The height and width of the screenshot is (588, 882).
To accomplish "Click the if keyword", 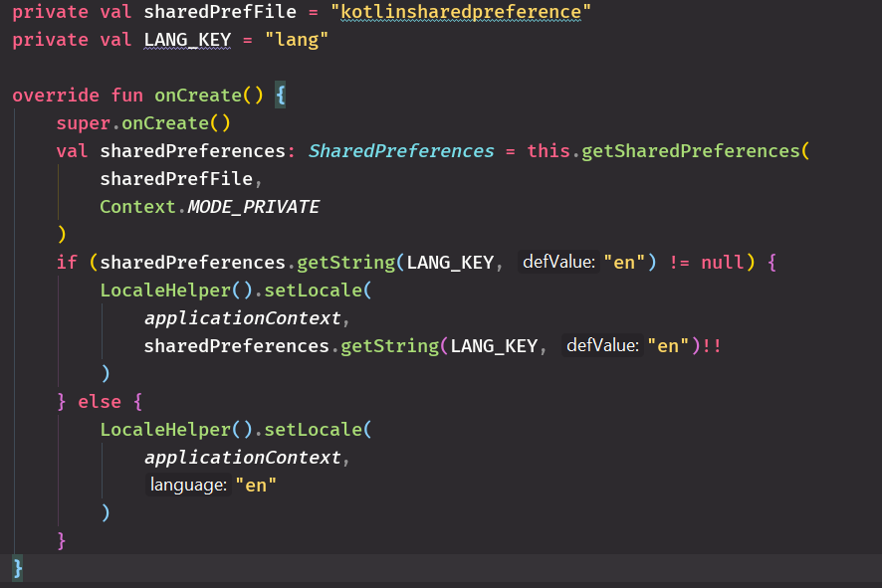I will coord(67,263).
